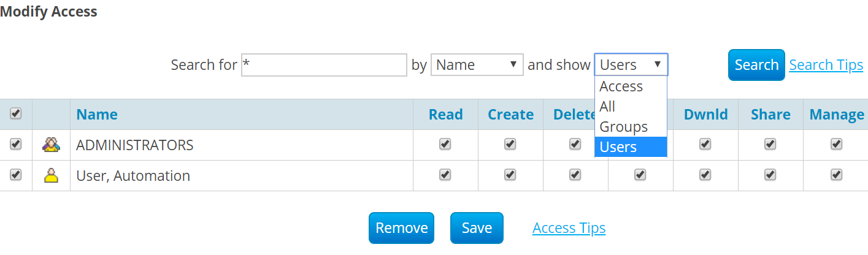Toggle the select-all checkbox in header
The image size is (868, 255).
16,113
